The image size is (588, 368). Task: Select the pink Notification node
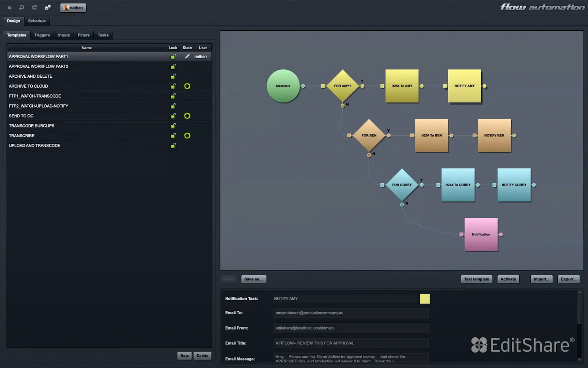point(481,234)
